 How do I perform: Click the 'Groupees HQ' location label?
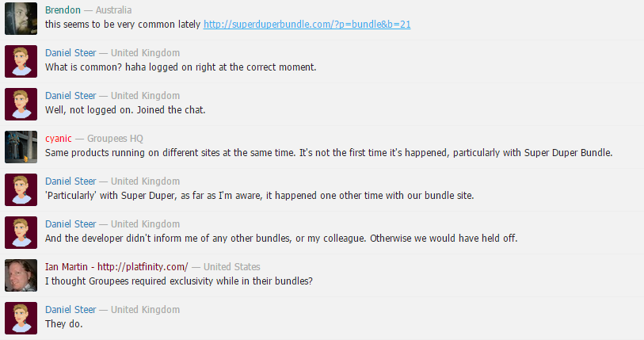coord(115,139)
